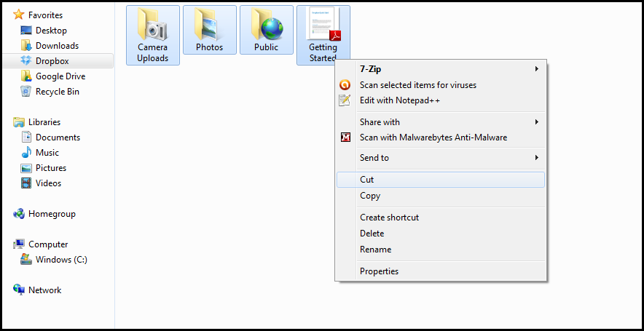This screenshot has width=644, height=331.
Task: Select the Photos folder icon
Action: [210, 24]
